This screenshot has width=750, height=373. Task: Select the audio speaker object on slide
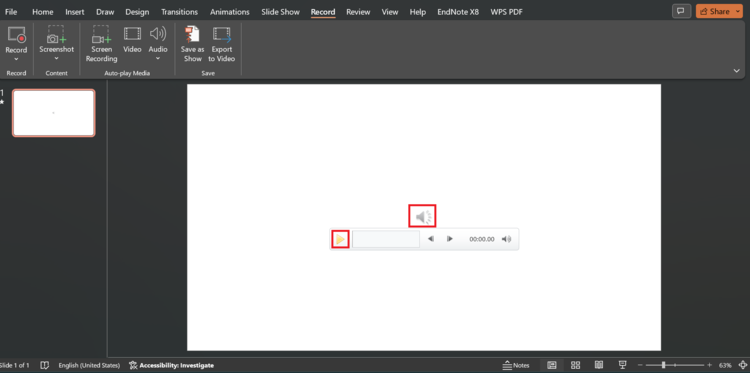[x=422, y=217]
